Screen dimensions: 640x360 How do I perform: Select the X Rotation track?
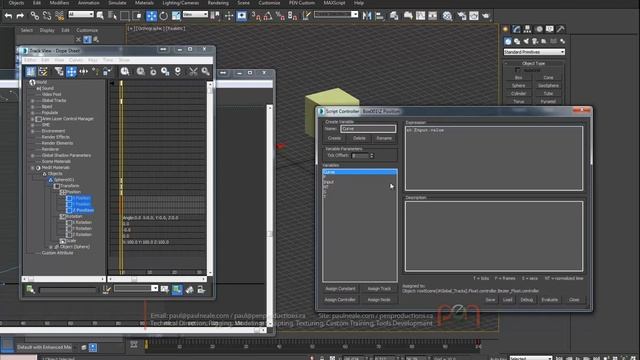pos(79,222)
